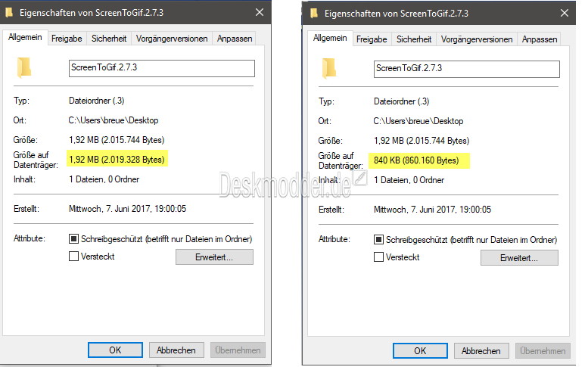Open Vorgängerversionen tab in right dialog
Viewport: 588px width, 367px height.
pos(477,39)
